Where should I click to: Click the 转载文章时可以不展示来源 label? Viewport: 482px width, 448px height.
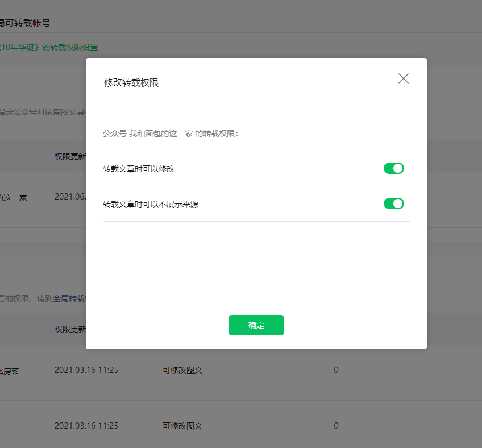151,204
